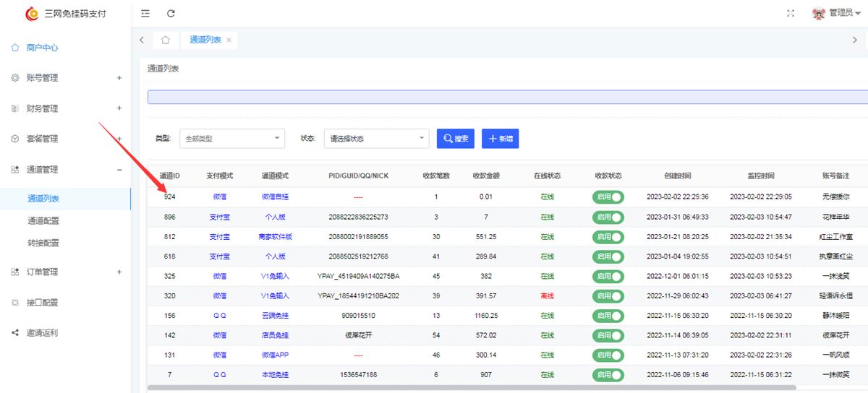Image resolution: width=868 pixels, height=393 pixels.
Task: Toggle 启用 switch for channel 896
Action: pos(608,217)
